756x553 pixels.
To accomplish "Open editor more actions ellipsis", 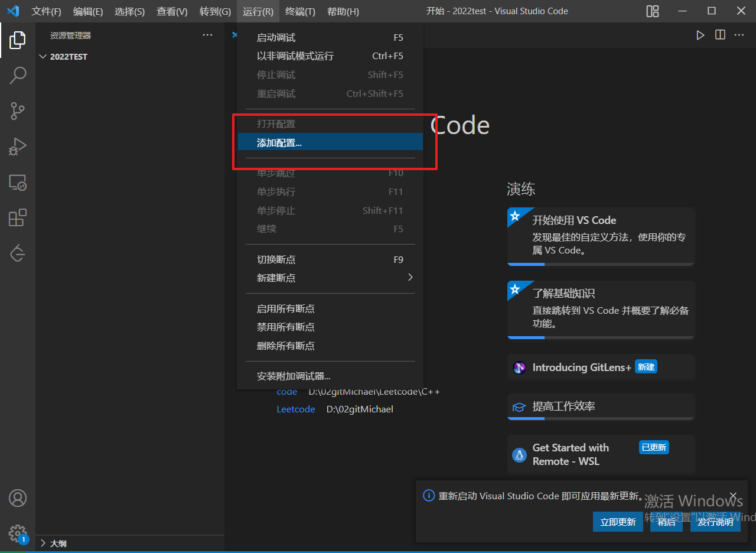I will [x=739, y=35].
